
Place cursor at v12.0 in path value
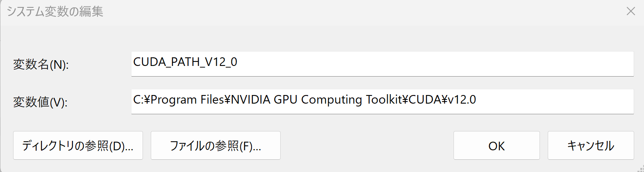tap(462, 100)
